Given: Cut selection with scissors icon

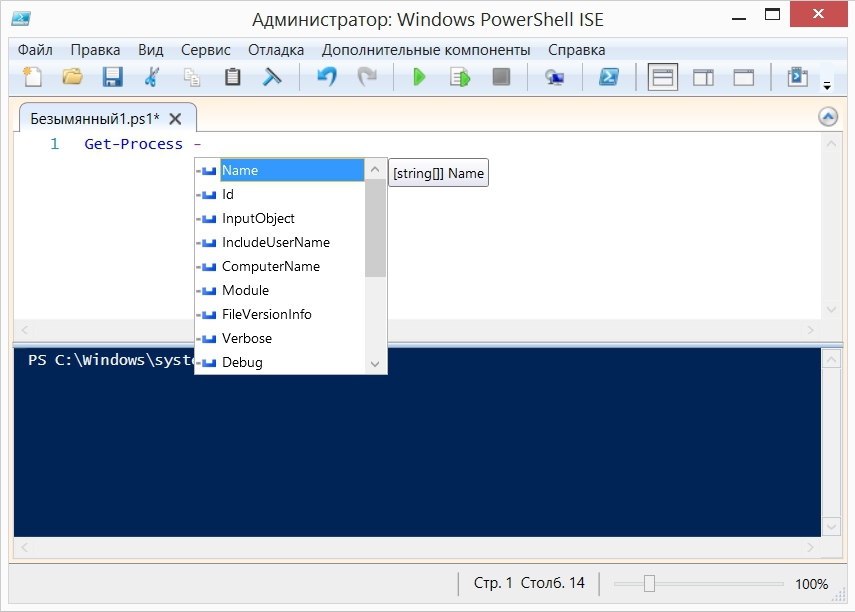Looking at the screenshot, I should (x=152, y=77).
